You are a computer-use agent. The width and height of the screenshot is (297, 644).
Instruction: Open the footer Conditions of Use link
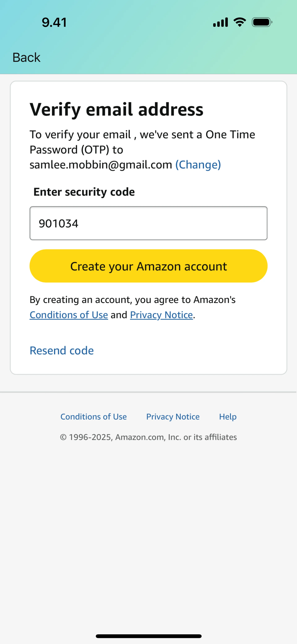93,417
